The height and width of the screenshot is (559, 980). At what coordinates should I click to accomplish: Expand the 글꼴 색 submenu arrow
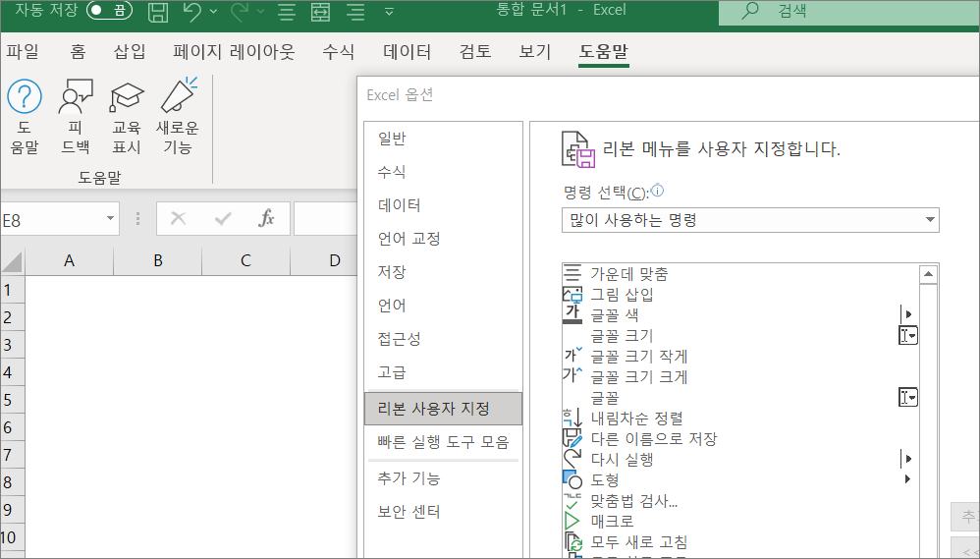click(907, 314)
